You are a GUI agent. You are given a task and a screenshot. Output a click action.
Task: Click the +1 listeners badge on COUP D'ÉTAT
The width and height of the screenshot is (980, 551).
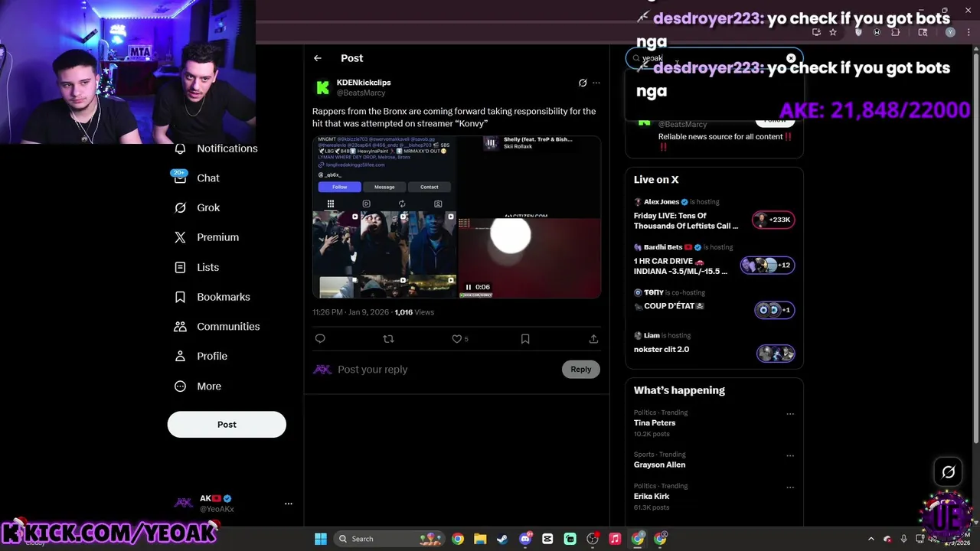point(775,310)
